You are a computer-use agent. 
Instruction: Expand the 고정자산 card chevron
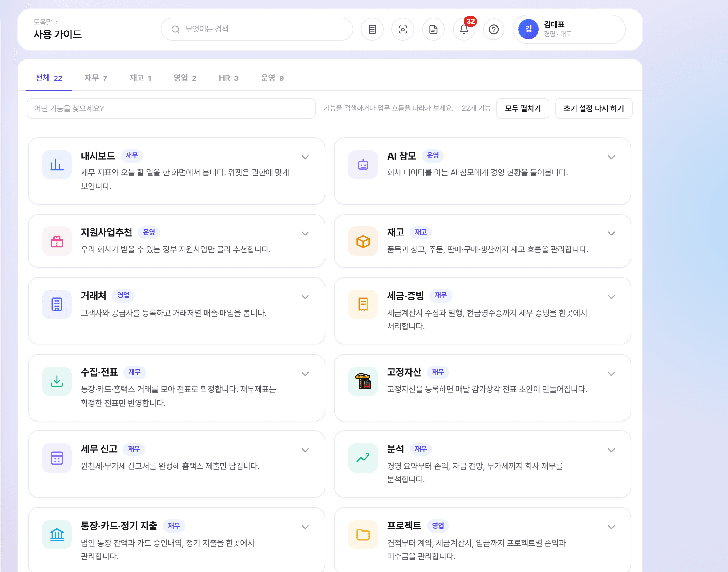click(611, 374)
